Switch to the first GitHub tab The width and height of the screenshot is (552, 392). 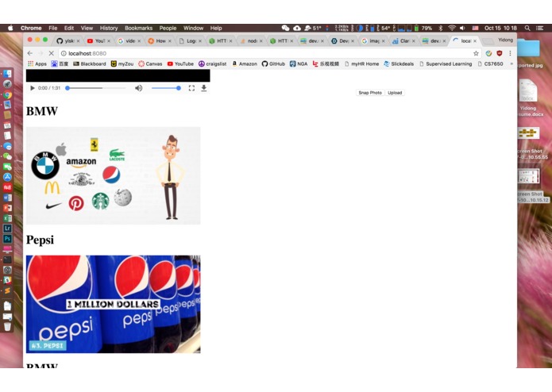coord(68,41)
